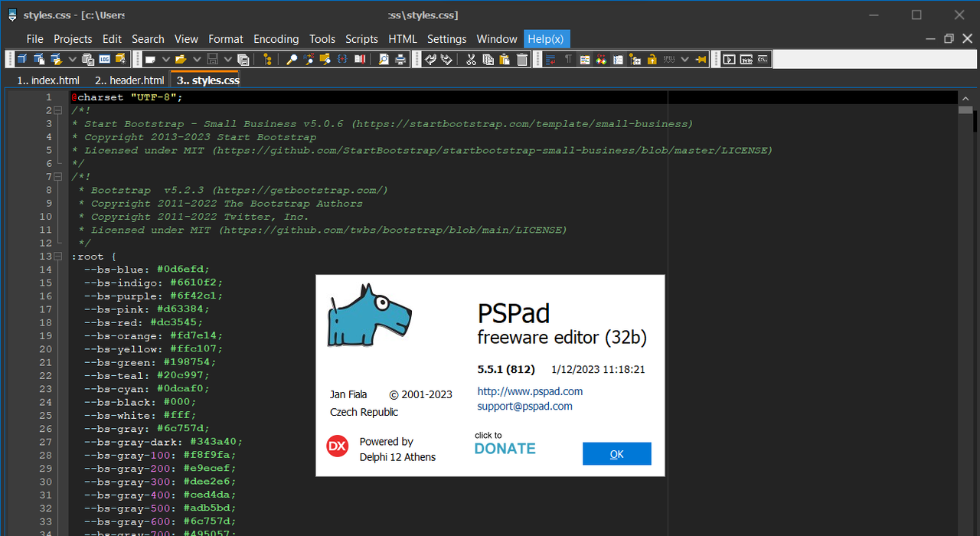The width and height of the screenshot is (980, 536).
Task: Click the Print icon
Action: (400, 59)
